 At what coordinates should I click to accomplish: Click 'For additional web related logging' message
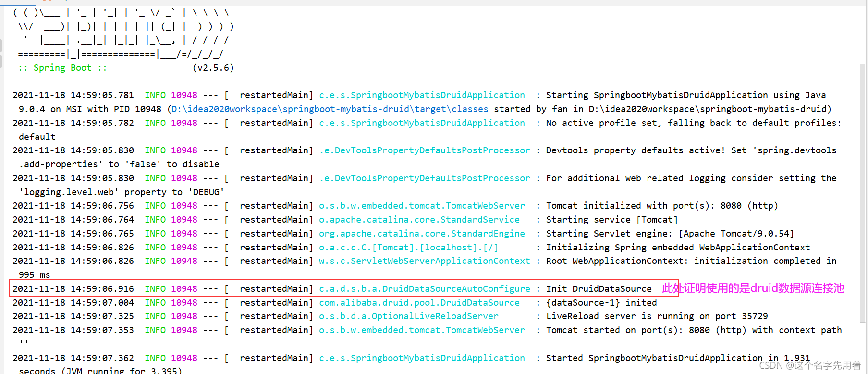coord(691,178)
